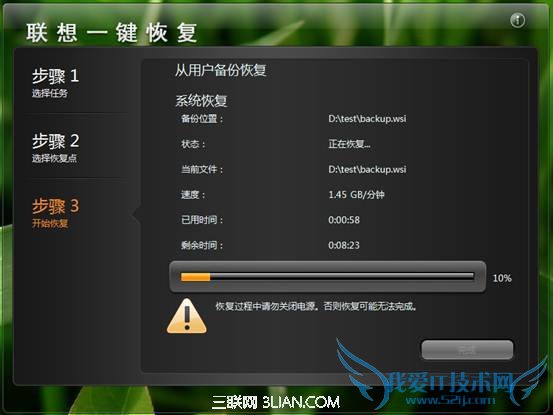Click the orange filled portion of the progress bar

click(x=195, y=277)
